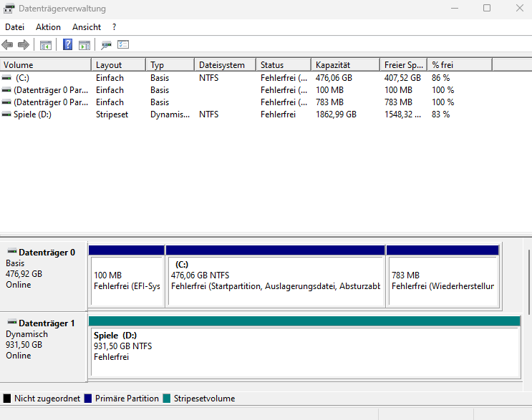Screen dimensions: 532x420
Task: Select the 100 MB EFI partition block
Action: [x=127, y=276]
